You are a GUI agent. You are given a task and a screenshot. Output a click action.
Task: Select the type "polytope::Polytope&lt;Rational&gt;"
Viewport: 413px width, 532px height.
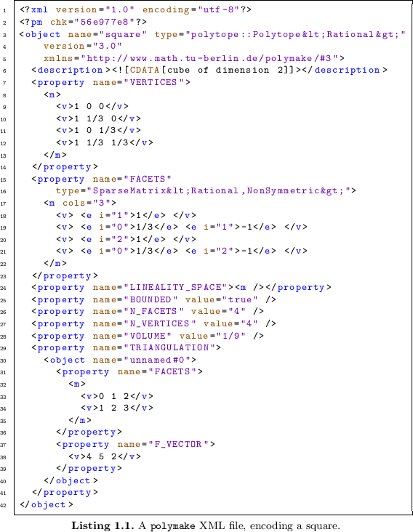[295, 34]
